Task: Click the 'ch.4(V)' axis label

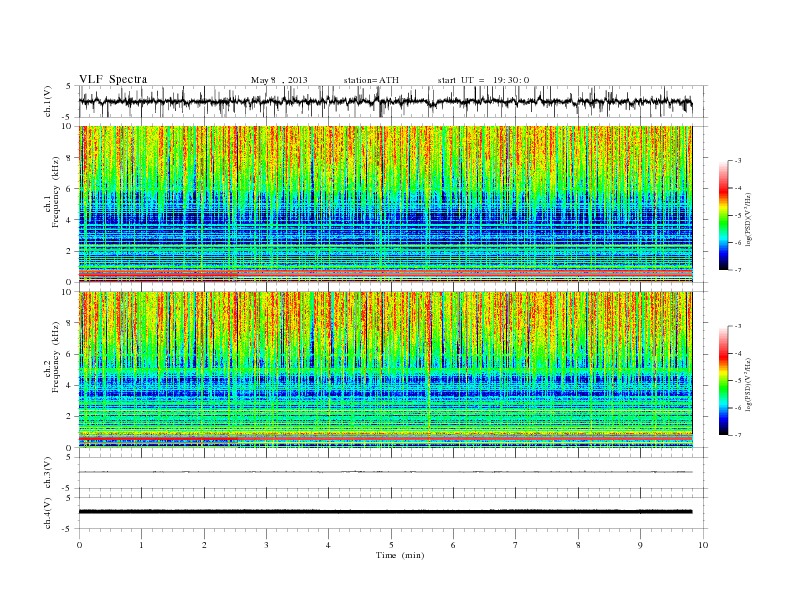Action: (x=48, y=513)
